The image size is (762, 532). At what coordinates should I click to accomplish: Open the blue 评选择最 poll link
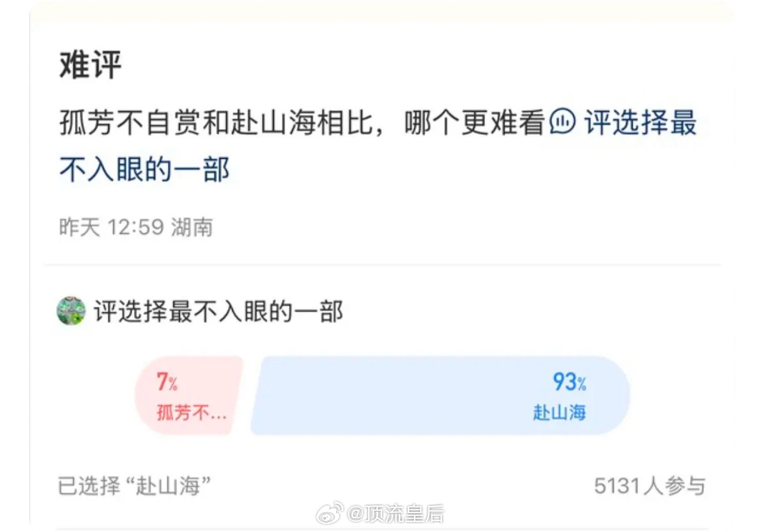tap(641, 123)
